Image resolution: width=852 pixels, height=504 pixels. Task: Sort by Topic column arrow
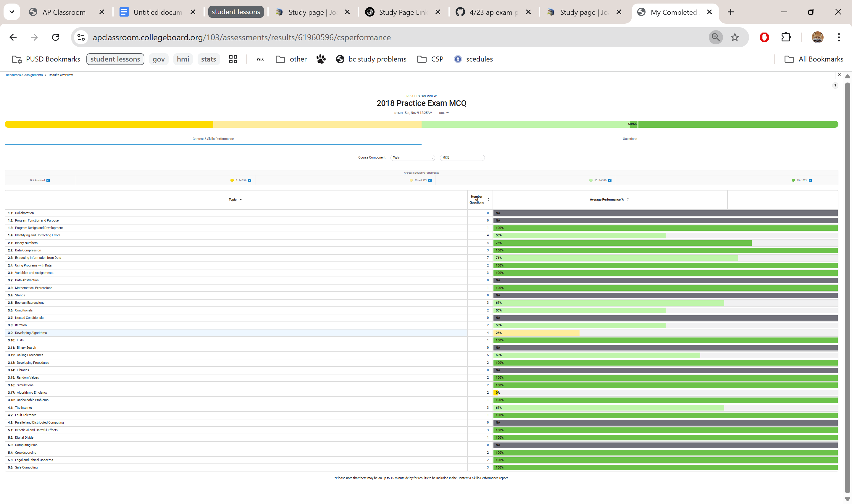(241, 200)
